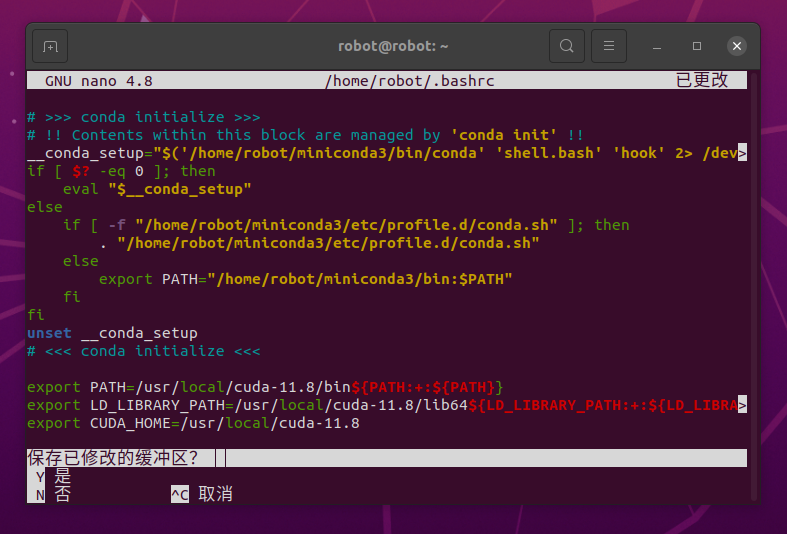Click the export PATH cuda-11.8/bin line
Viewport: 787px width, 534px height.
click(265, 387)
